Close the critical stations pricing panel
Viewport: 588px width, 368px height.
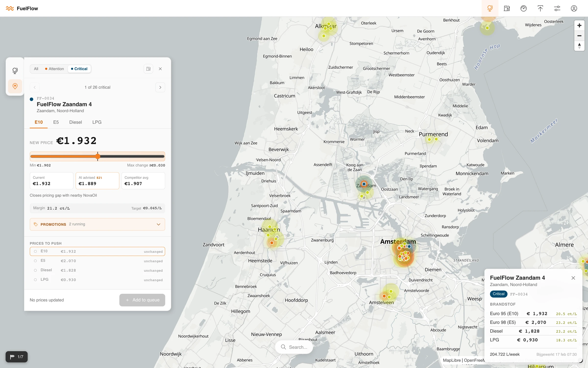coord(160,69)
